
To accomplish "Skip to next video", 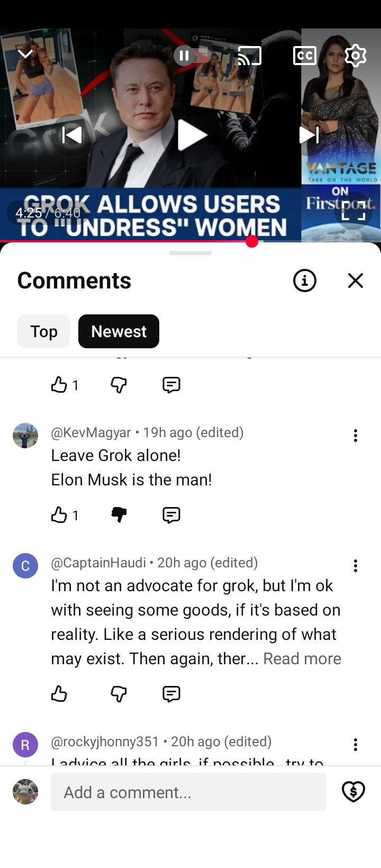I will (x=309, y=135).
